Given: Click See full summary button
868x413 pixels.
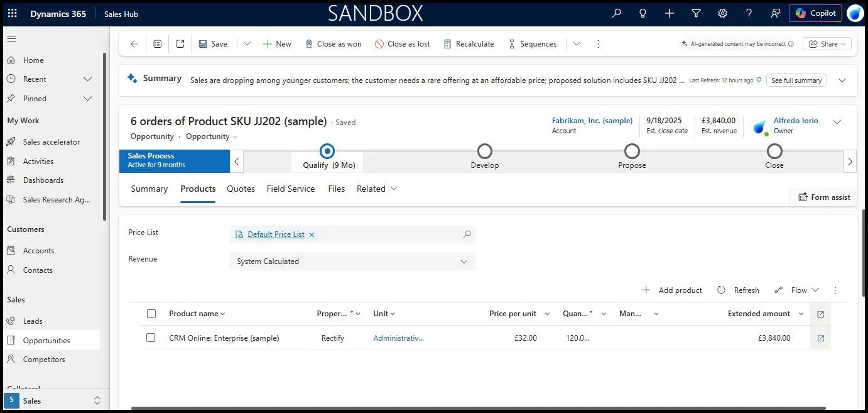Looking at the screenshot, I should [x=796, y=80].
